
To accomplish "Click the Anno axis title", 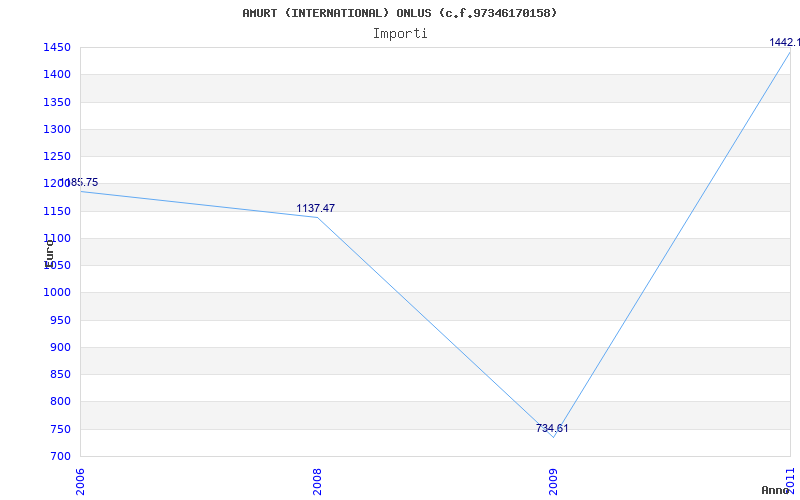I will (x=776, y=490).
